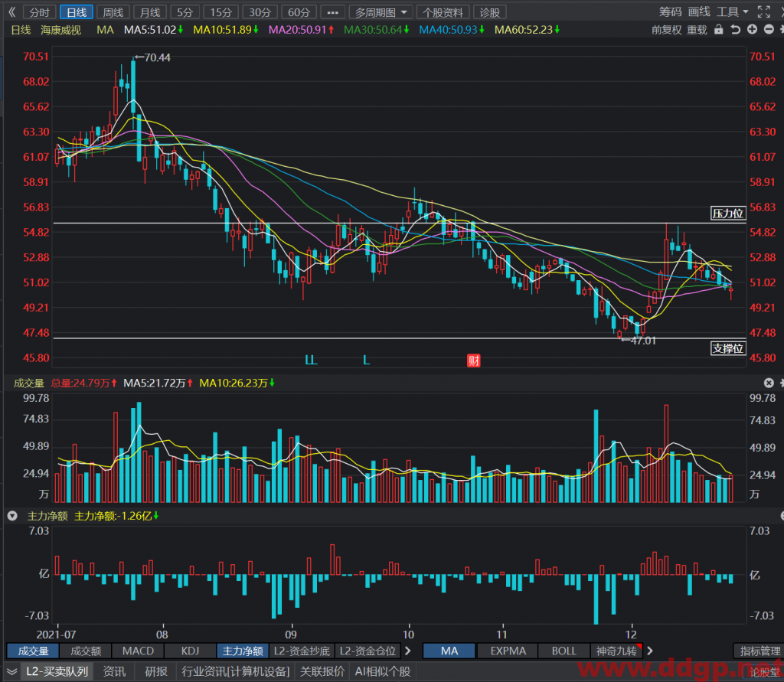Toggle the 主力净额 indicator tab
Image resolution: width=784 pixels, height=682 pixels.
[243, 651]
